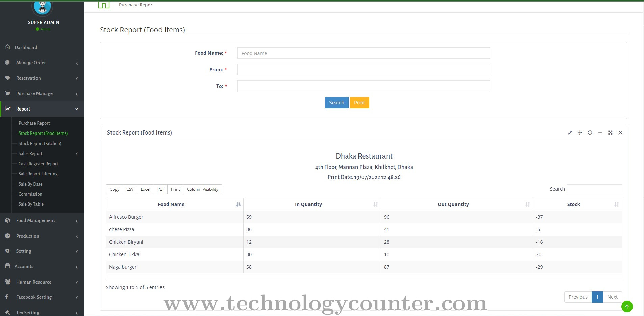
Task: Expand the Sales Report chevron
Action: click(77, 154)
